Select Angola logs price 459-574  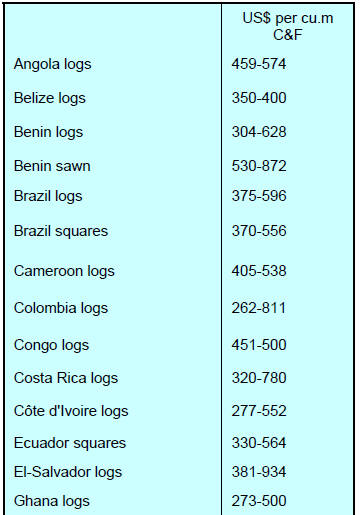coord(259,64)
